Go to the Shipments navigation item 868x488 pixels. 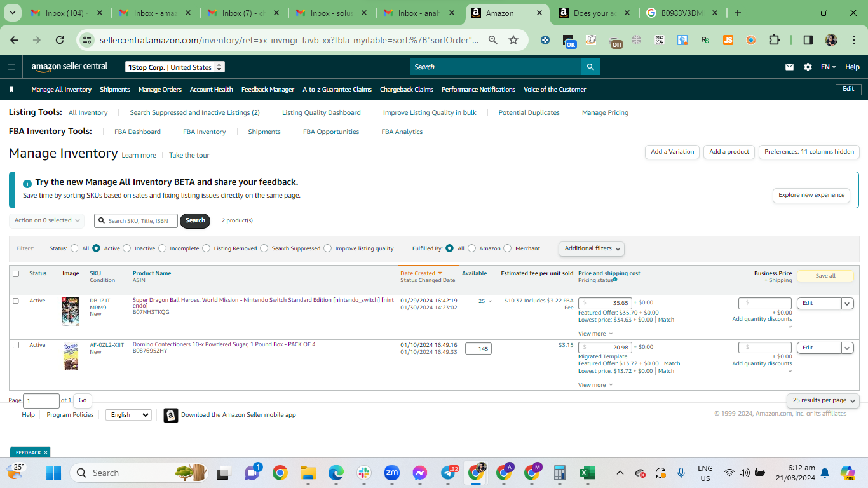[115, 90]
